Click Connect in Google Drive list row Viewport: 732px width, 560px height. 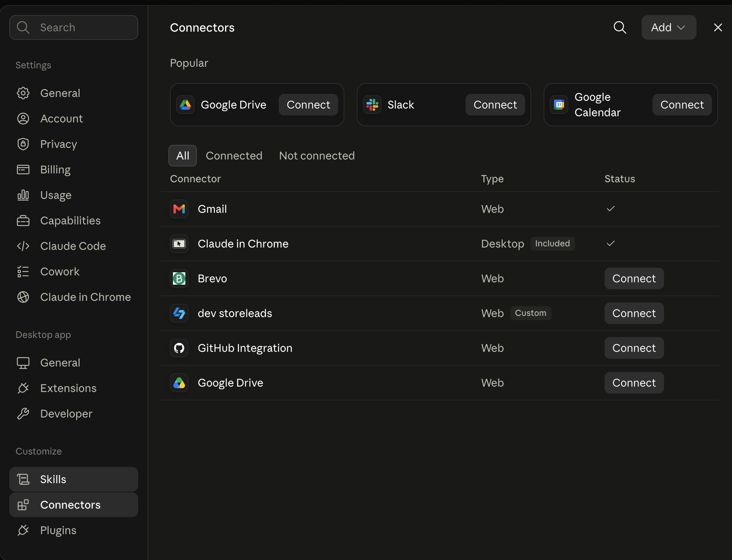(x=634, y=383)
